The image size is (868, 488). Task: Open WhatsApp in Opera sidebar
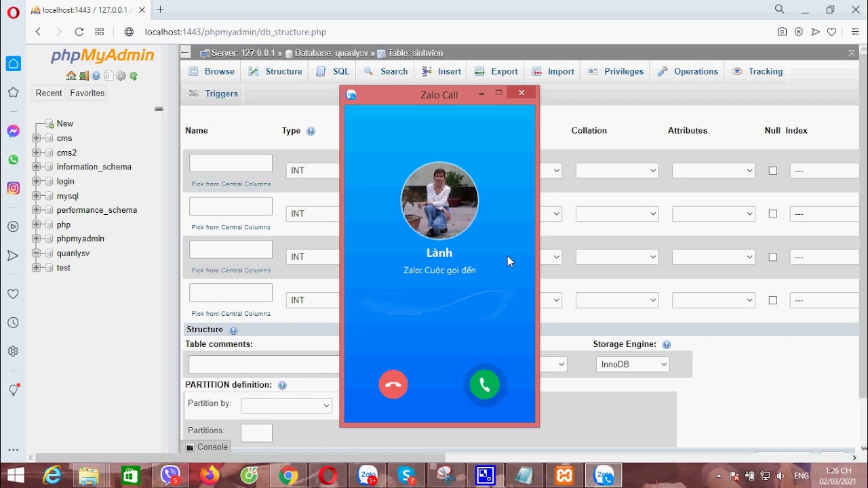14,160
